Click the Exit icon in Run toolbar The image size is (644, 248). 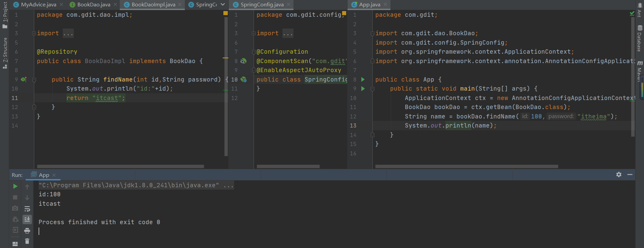(15, 230)
